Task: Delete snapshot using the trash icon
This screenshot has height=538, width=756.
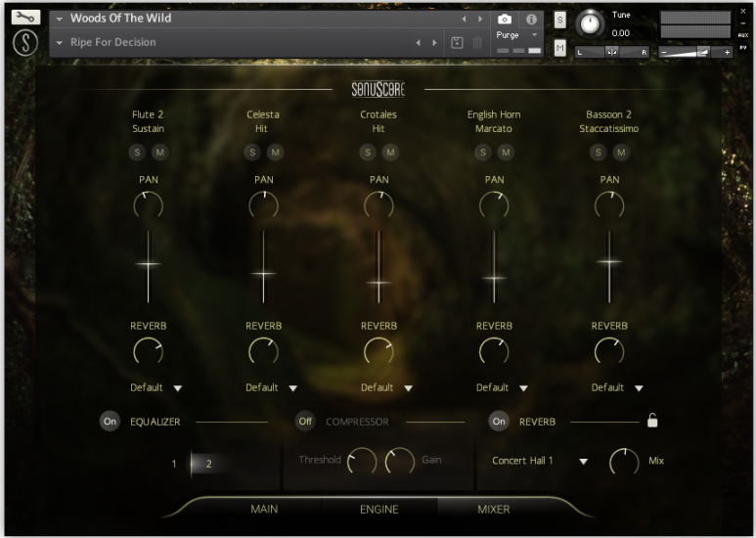Action: tap(477, 42)
